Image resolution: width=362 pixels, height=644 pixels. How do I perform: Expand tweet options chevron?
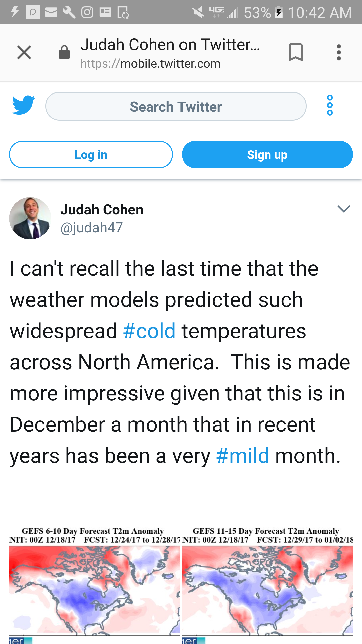(344, 209)
